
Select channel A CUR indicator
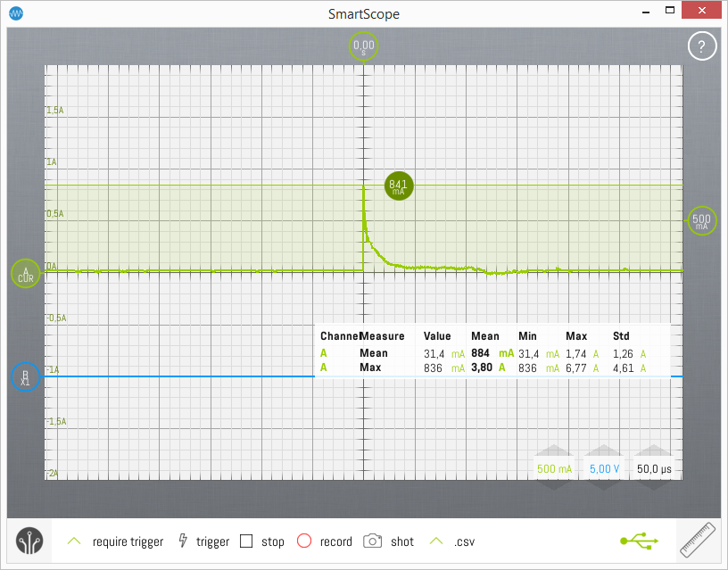(x=25, y=273)
